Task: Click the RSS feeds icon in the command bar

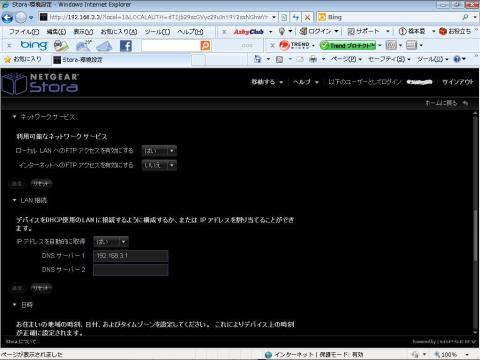Action: 279,59
